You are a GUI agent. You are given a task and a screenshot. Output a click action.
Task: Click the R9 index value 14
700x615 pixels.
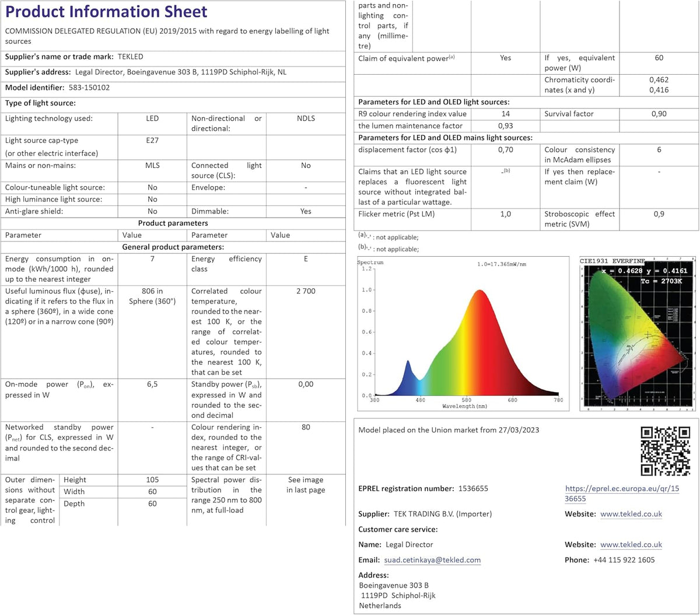506,114
